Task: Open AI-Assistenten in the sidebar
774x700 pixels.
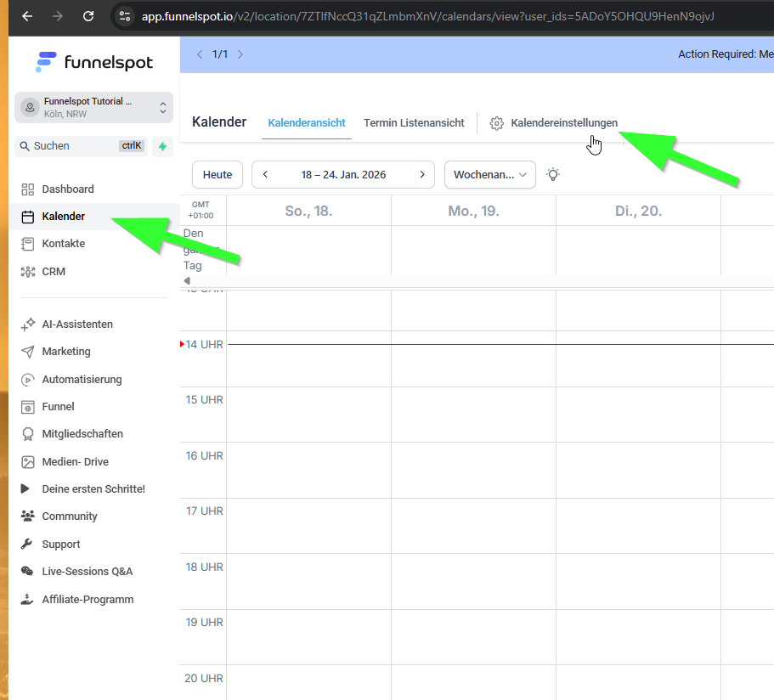Action: pyautogui.click(x=77, y=325)
